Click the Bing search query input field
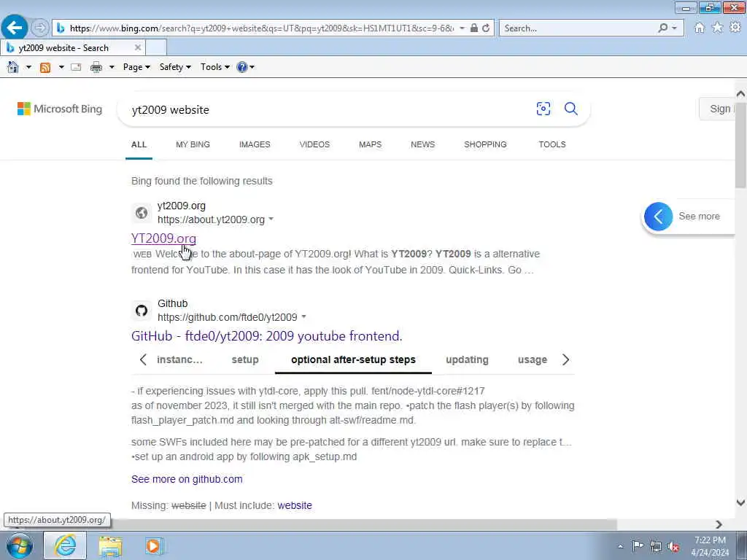 329,109
